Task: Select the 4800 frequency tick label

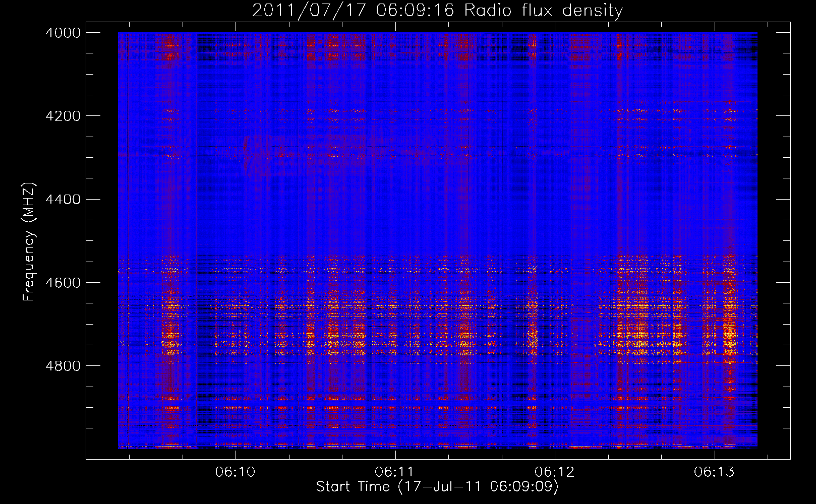Action: (63, 365)
